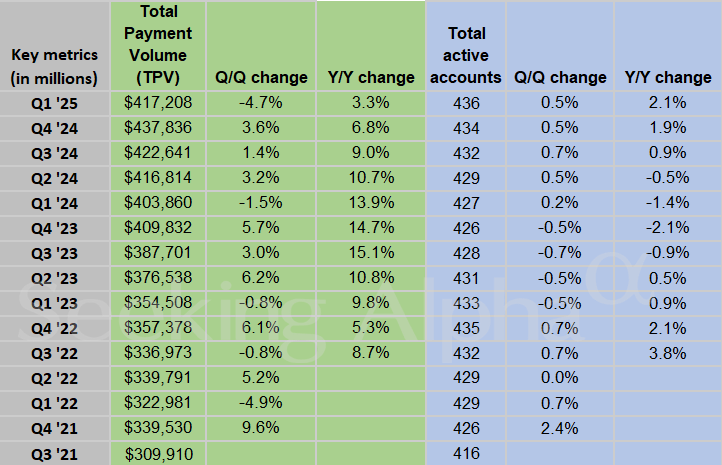Viewport: 722px width, 465px height.
Task: Click the Key metrics (in millions) header cell
Action: (x=54, y=66)
